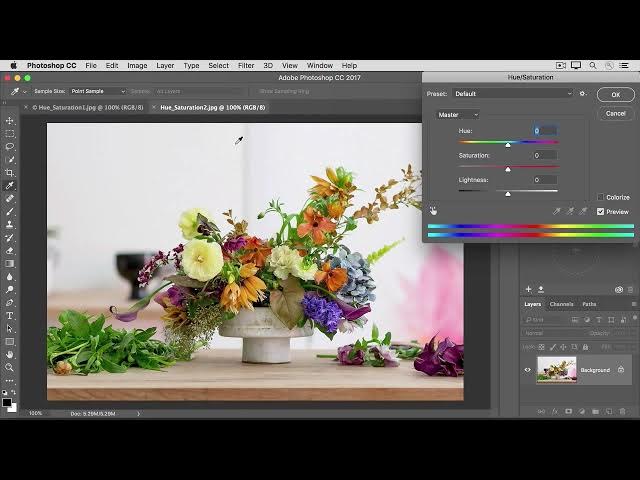Click the on-image adjustment hand icon
Screen dimensions: 640x480
point(434,210)
